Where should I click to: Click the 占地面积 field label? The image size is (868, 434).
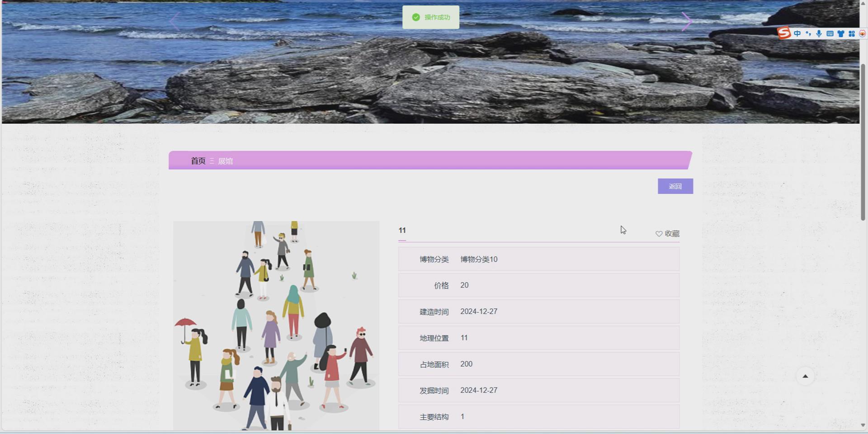[x=434, y=364]
